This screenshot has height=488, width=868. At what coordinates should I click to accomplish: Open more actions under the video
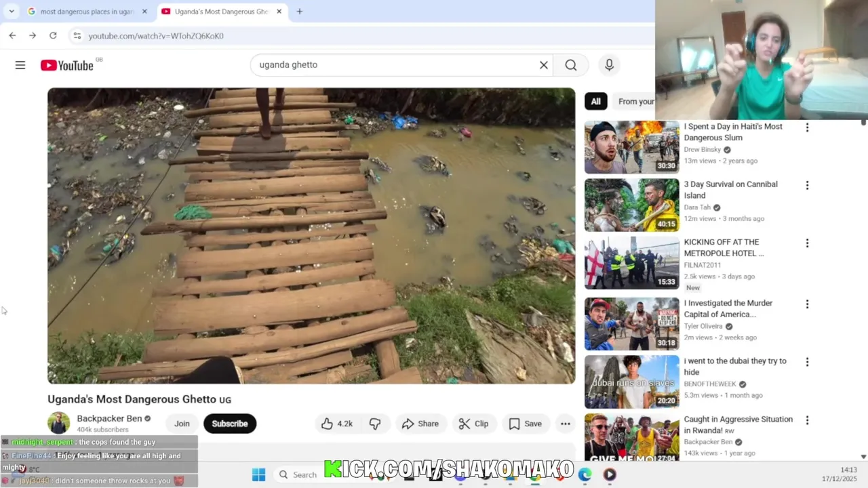pyautogui.click(x=565, y=424)
